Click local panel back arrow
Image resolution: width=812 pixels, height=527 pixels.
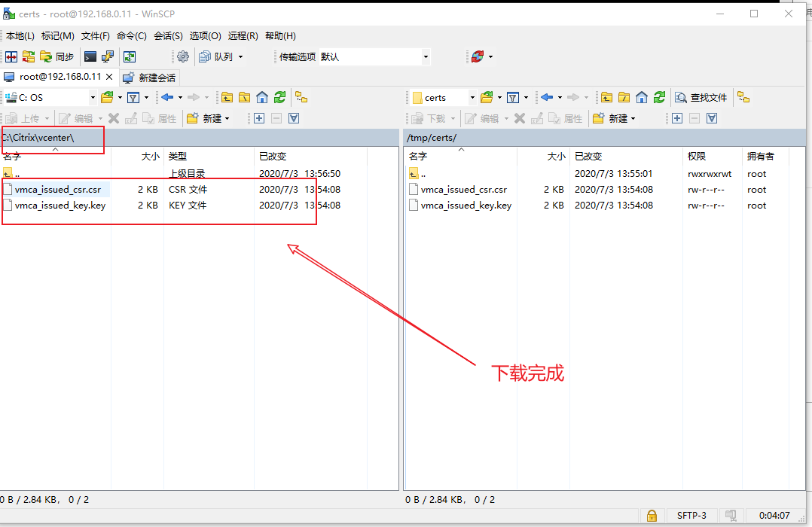click(167, 97)
